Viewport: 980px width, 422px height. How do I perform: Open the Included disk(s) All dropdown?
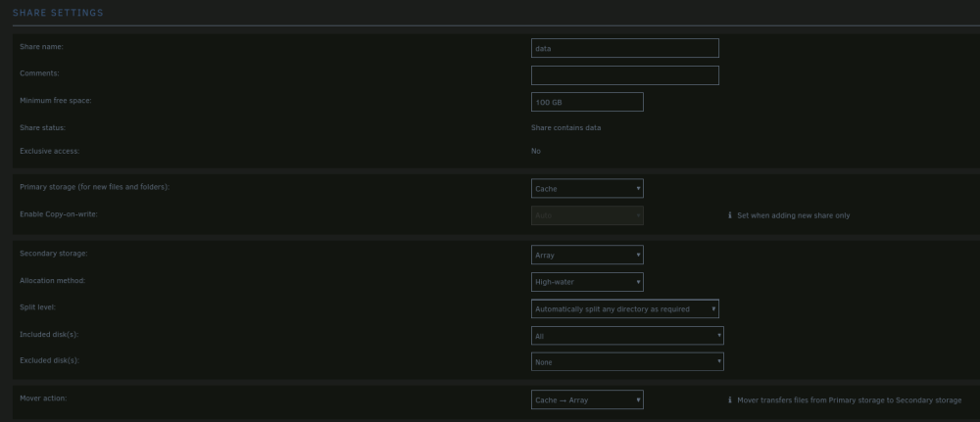pos(627,336)
